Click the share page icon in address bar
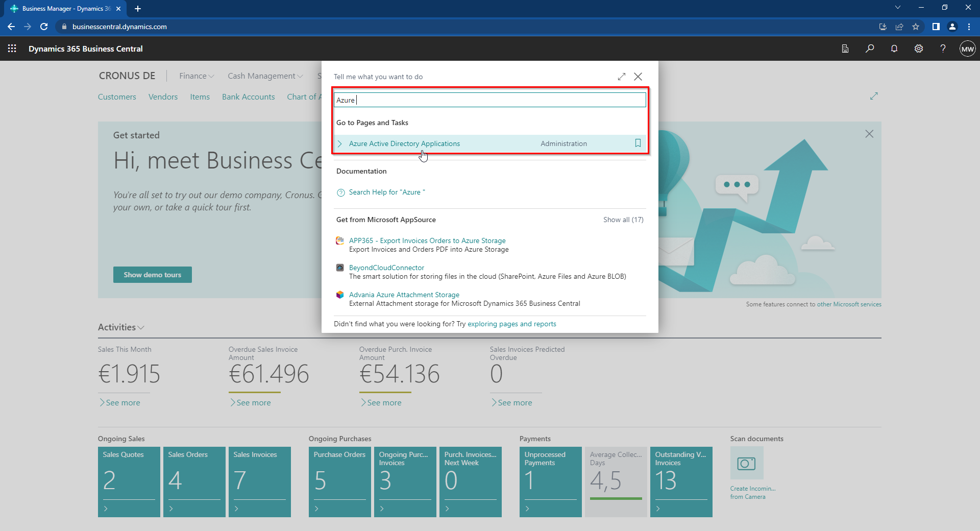This screenshot has width=980, height=531. 899,27
